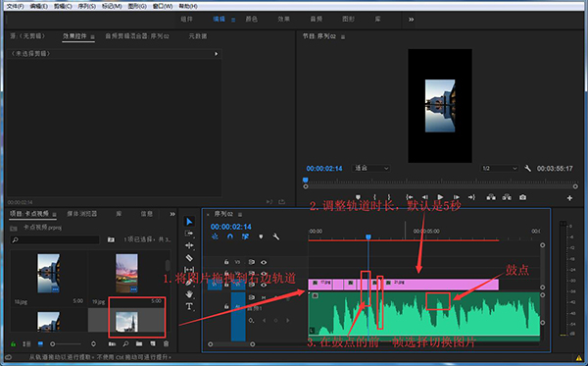Switch project panel to Icon view
588x366 pixels.
pyautogui.click(x=40, y=343)
